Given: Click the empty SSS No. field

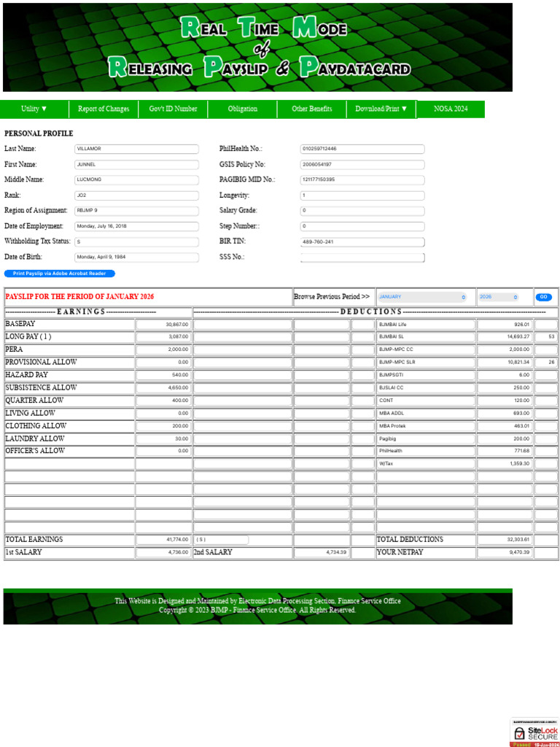Looking at the screenshot, I should tap(362, 258).
